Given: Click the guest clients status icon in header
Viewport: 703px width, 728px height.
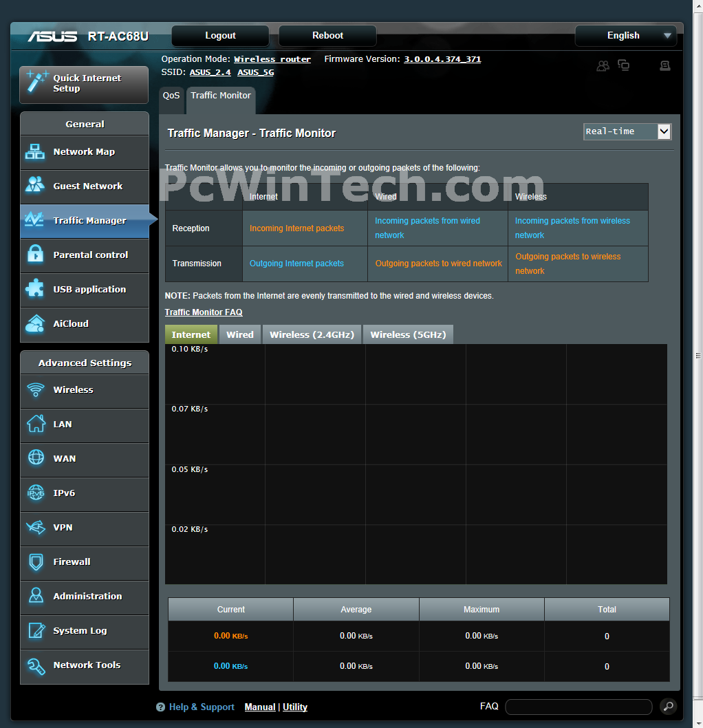Looking at the screenshot, I should pyautogui.click(x=603, y=66).
